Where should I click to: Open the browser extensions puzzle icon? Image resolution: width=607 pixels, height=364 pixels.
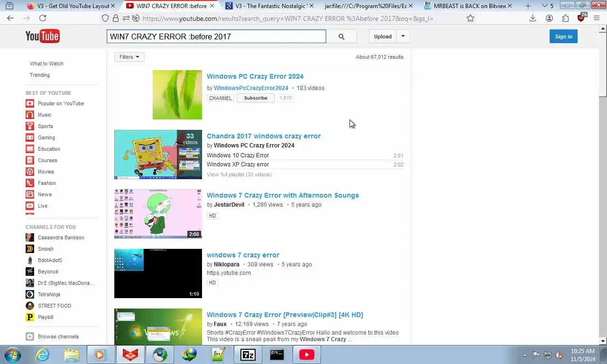tap(565, 18)
